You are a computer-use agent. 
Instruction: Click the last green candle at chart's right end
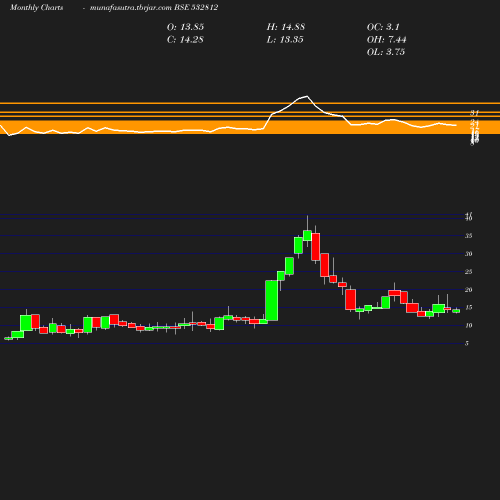click(456, 311)
